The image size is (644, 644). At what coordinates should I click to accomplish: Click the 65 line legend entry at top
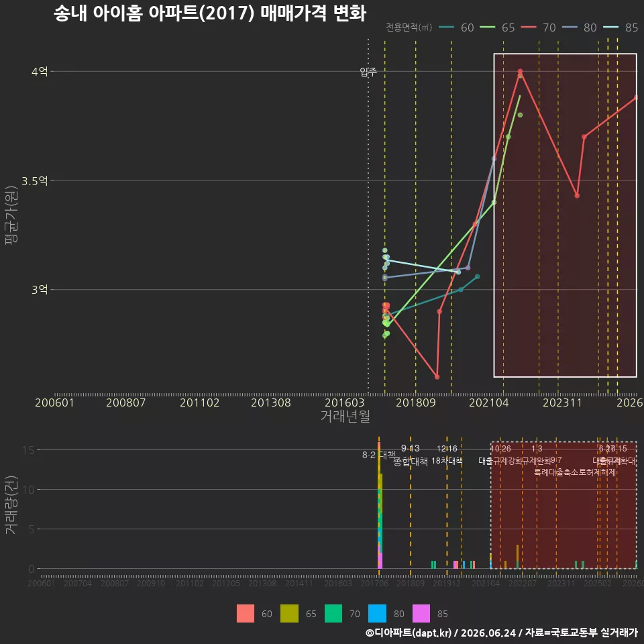[497, 28]
